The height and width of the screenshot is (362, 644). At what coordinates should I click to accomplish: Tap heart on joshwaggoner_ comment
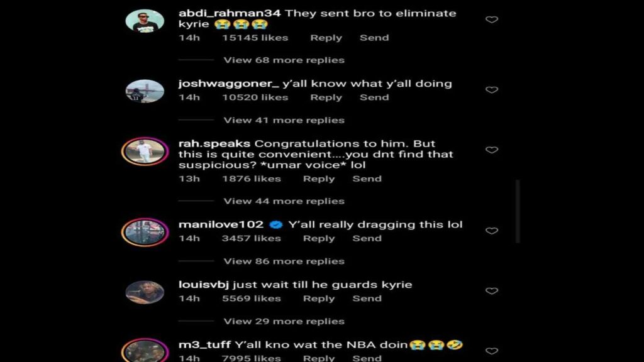(x=492, y=90)
